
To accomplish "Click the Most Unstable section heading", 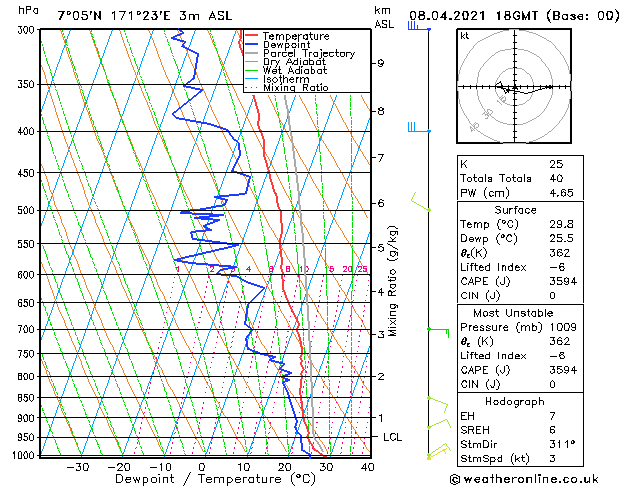I will pos(513,313).
